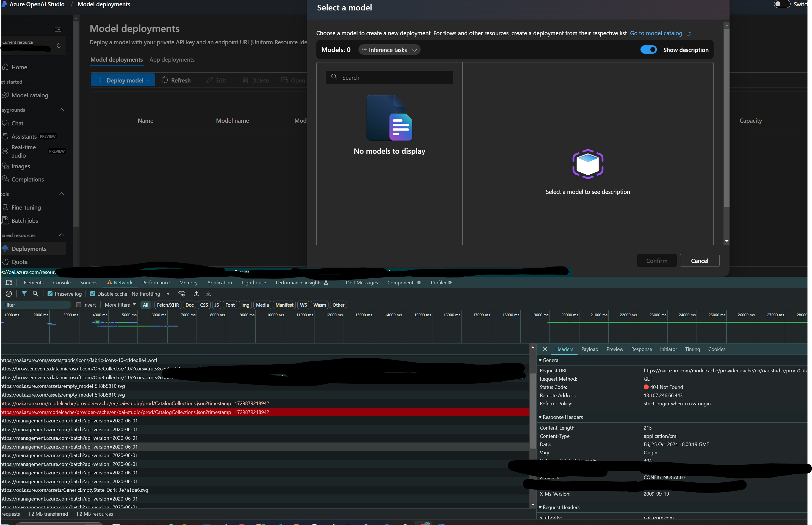
Task: Open network conditions wifi icon
Action: [x=182, y=293]
